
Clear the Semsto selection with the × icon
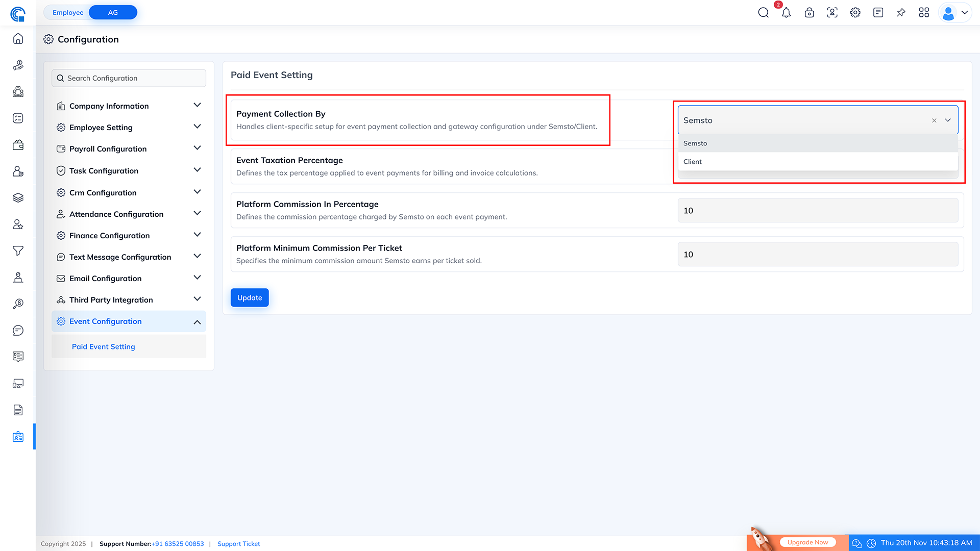click(x=934, y=120)
